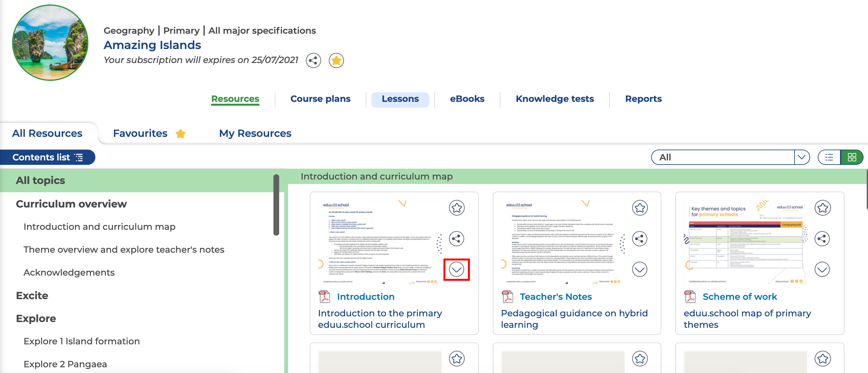Toggle favourite star on the Scheme of work card
Image resolution: width=868 pixels, height=373 pixels.
click(822, 208)
